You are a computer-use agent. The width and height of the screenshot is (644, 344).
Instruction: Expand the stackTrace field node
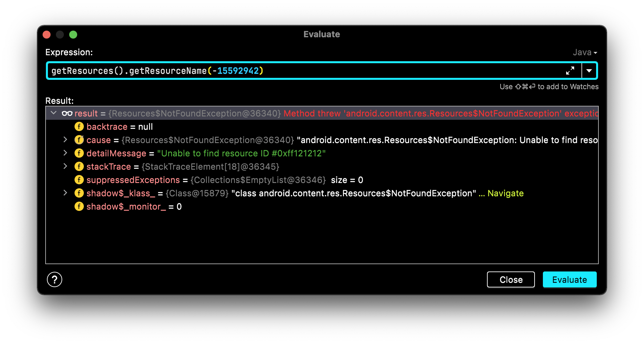pyautogui.click(x=65, y=166)
